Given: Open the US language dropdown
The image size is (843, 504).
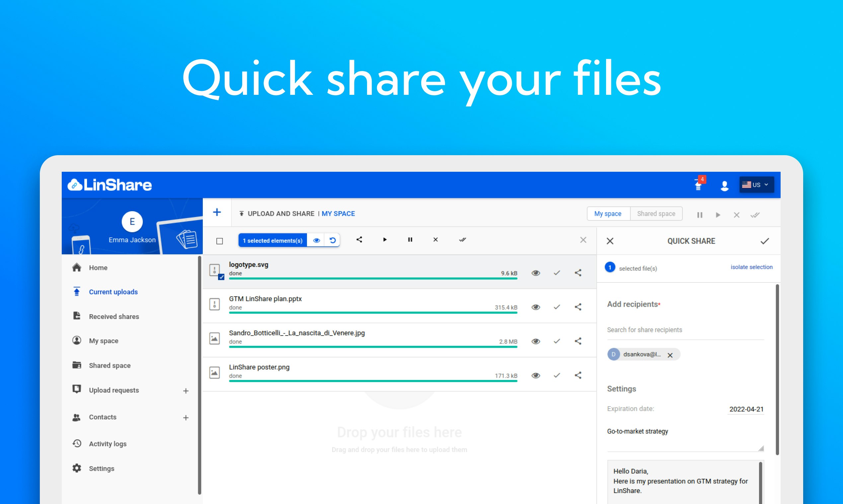Looking at the screenshot, I should click(756, 185).
